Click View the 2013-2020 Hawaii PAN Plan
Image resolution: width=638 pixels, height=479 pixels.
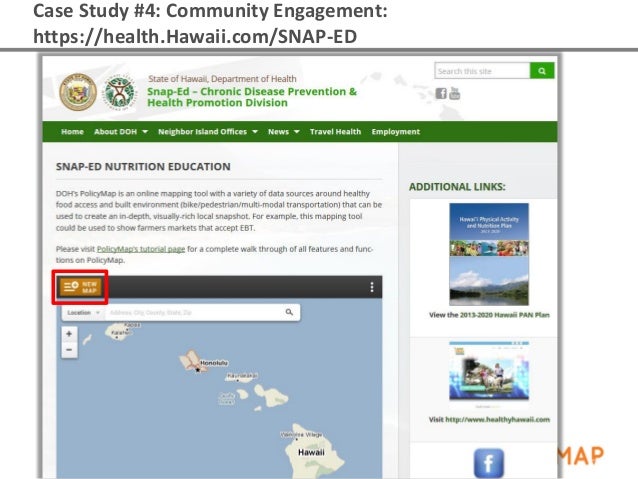pyautogui.click(x=489, y=315)
